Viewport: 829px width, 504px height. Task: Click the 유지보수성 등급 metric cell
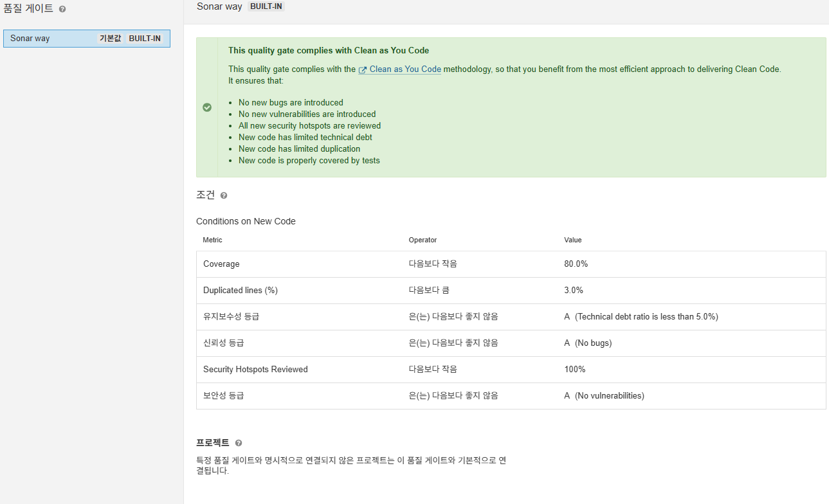(231, 317)
